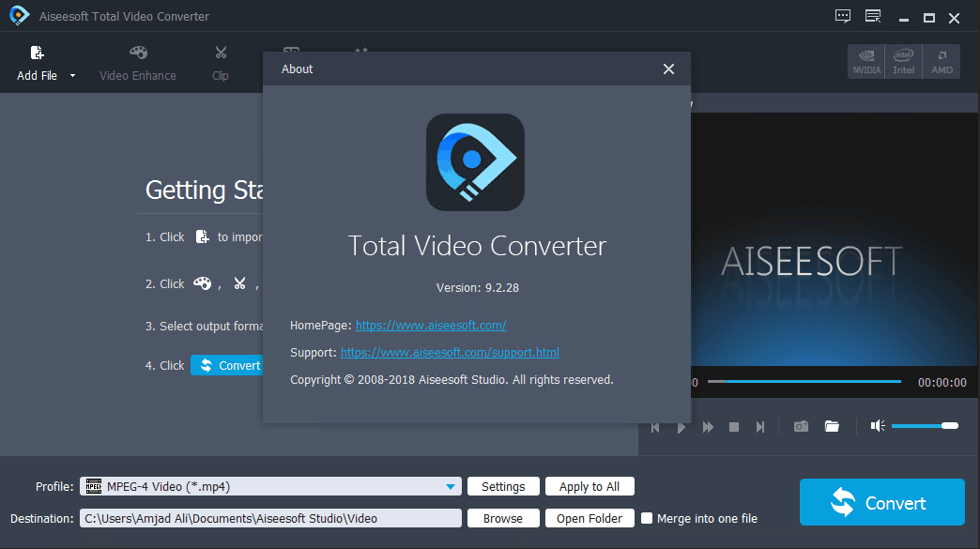Check the Merge into one file checkbox

tap(647, 518)
